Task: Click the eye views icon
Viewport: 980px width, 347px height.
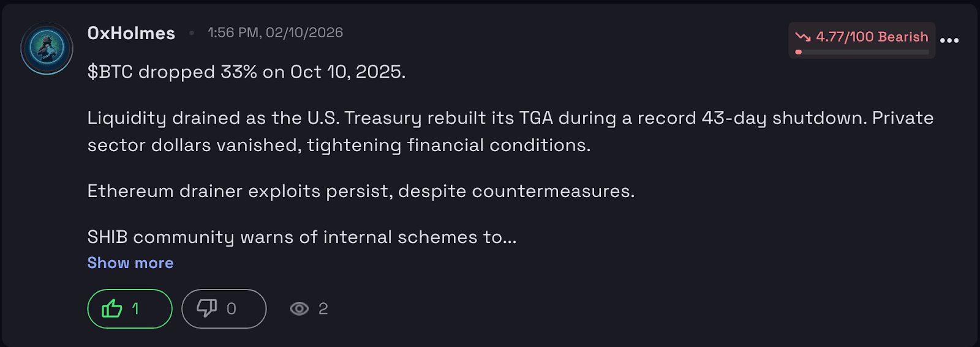Action: point(299,308)
